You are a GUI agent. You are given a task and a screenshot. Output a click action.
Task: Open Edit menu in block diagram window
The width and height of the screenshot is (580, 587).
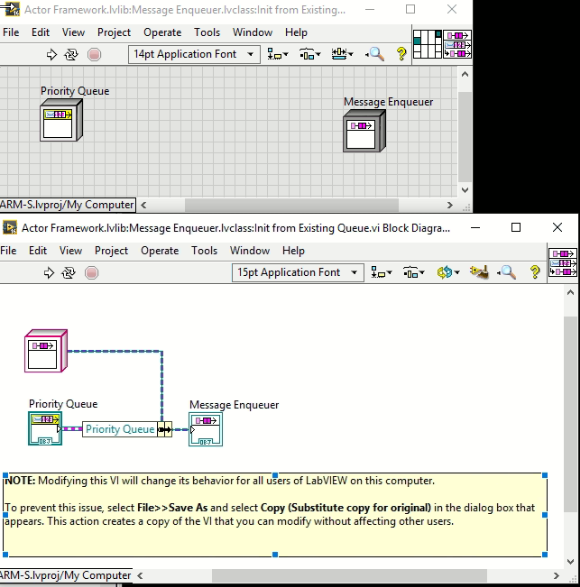[38, 250]
